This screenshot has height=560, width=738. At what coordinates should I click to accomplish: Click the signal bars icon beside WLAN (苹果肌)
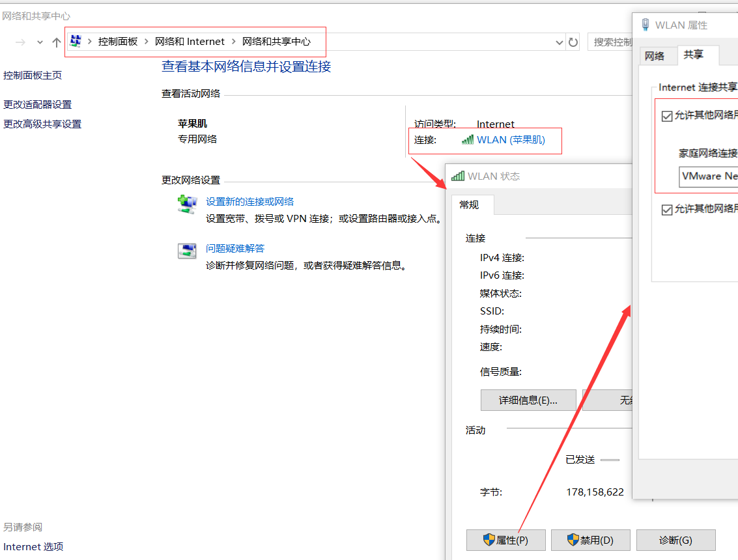tap(467, 139)
